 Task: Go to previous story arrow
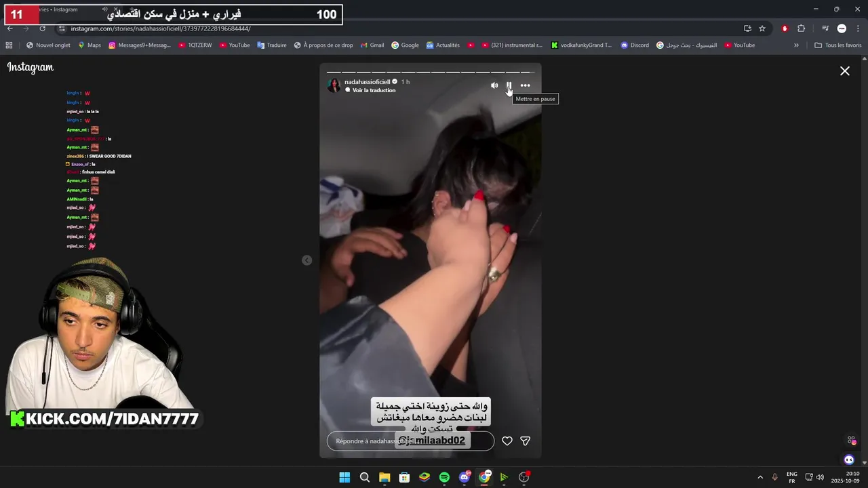(x=307, y=260)
